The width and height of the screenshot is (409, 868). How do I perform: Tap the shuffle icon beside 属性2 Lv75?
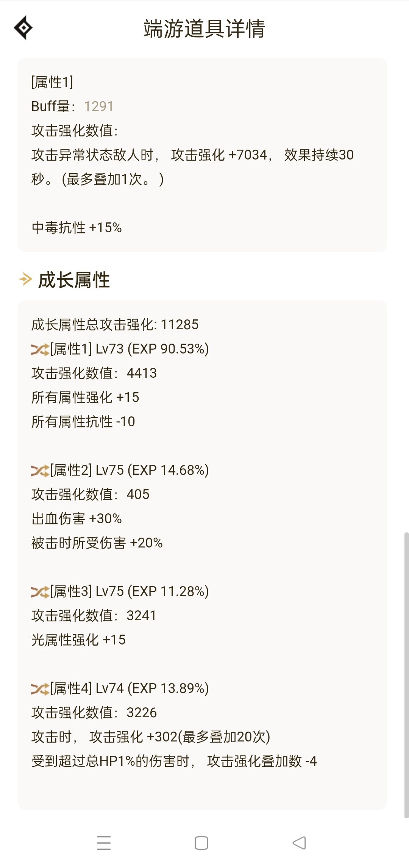pyautogui.click(x=40, y=471)
